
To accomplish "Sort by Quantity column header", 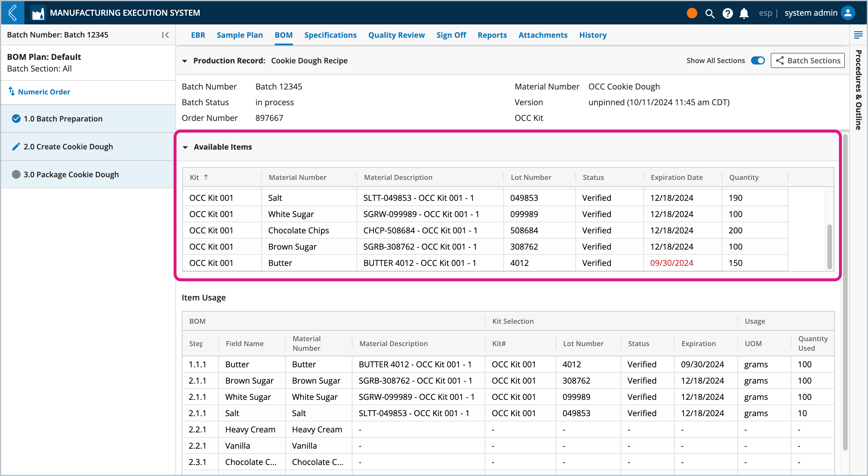I will (x=744, y=177).
